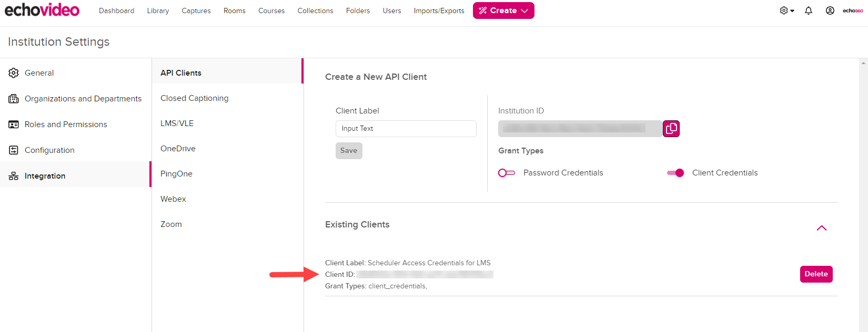Click the 'Institution Settings' page title
Viewport: 868px width, 332px height.
pos(59,42)
